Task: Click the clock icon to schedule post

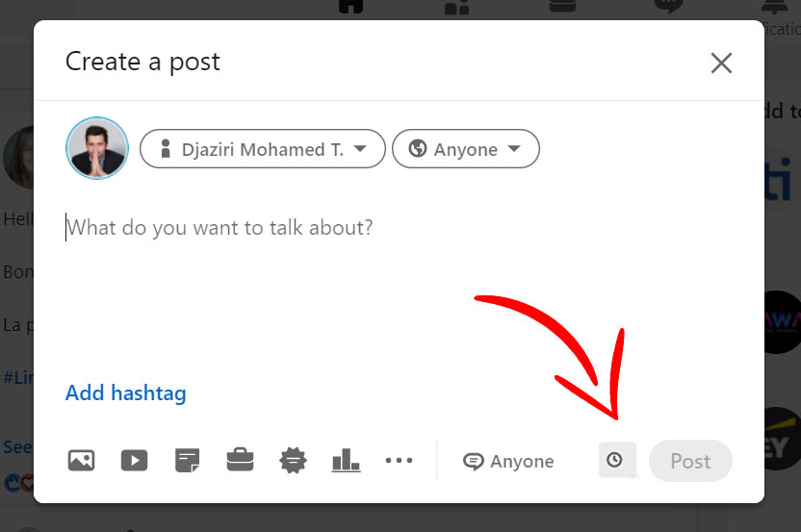Action: 615,461
